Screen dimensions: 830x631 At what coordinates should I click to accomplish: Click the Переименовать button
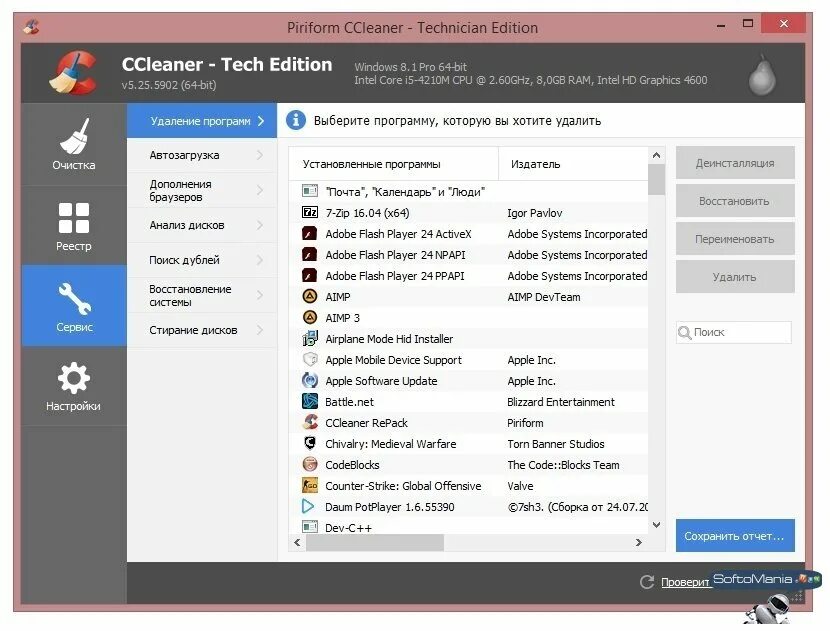click(735, 239)
